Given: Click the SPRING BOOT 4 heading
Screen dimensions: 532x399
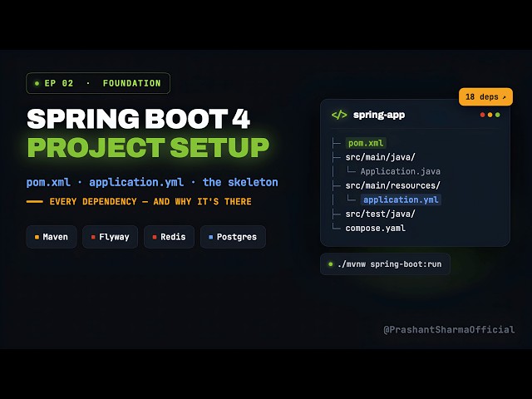Looking at the screenshot, I should point(139,119).
